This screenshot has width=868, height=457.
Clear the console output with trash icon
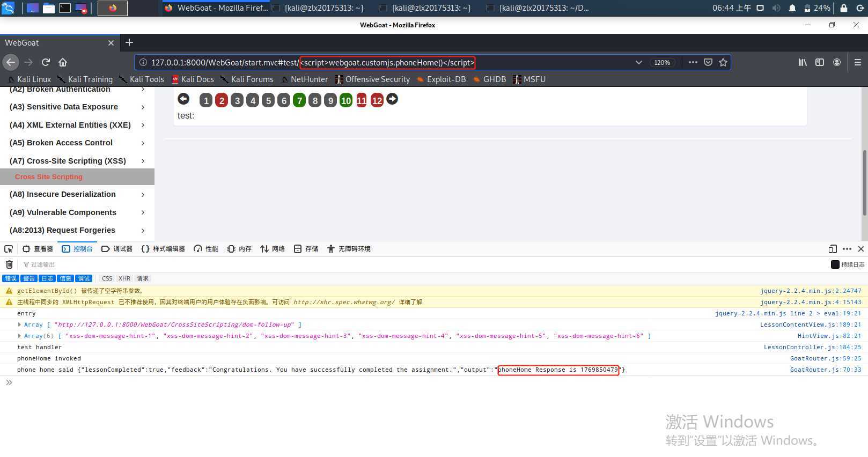pyautogui.click(x=9, y=264)
